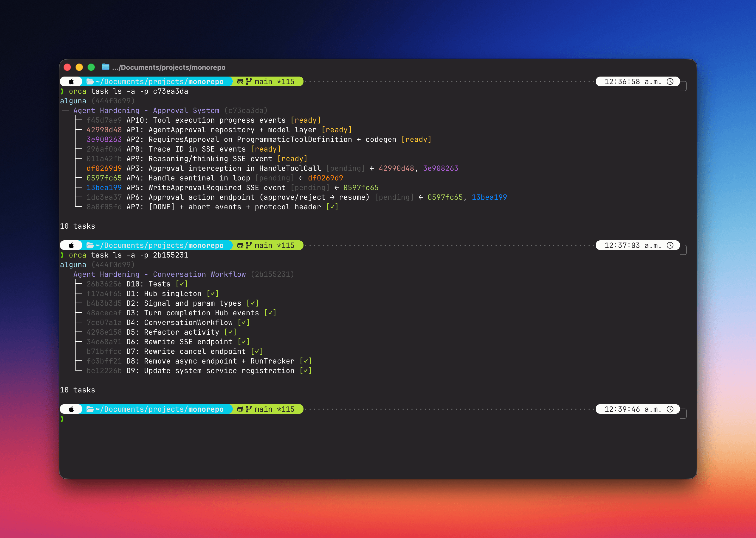The image size is (756, 538).
Task: Click the row 'AP4: Handle sentinel in loop'
Action: pyautogui.click(x=215, y=178)
